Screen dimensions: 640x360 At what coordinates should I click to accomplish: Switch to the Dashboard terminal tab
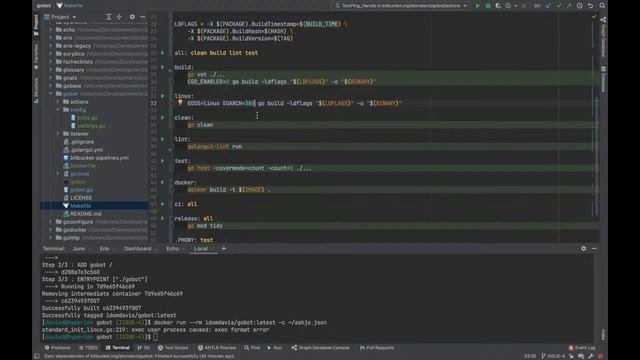click(x=138, y=249)
